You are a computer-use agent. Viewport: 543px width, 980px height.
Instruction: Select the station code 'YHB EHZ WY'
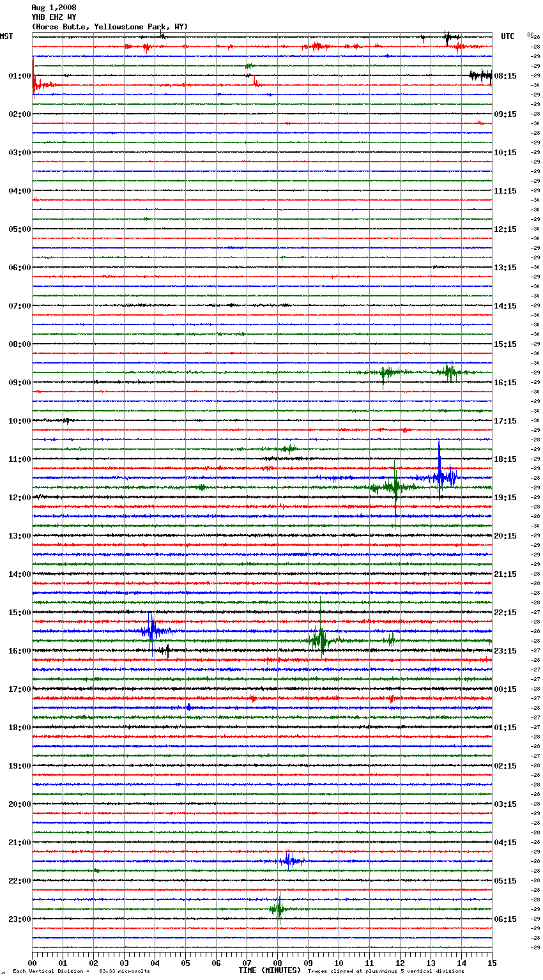point(54,17)
